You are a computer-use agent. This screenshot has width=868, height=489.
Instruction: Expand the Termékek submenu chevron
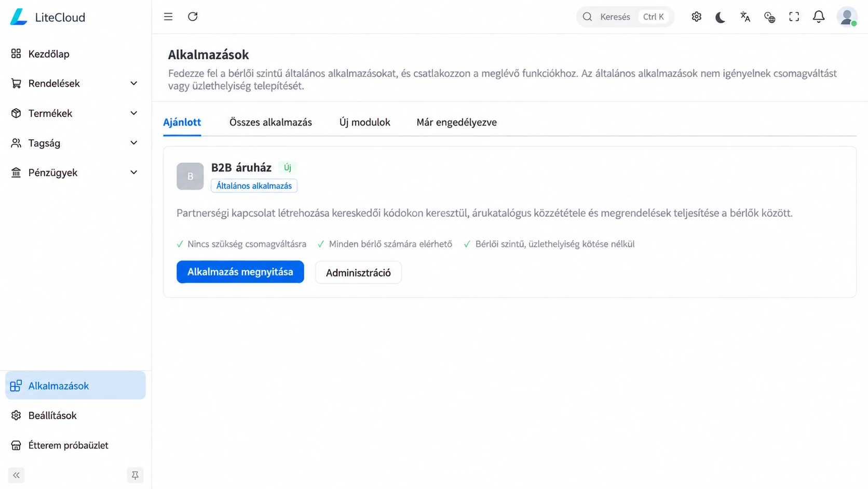click(x=134, y=113)
